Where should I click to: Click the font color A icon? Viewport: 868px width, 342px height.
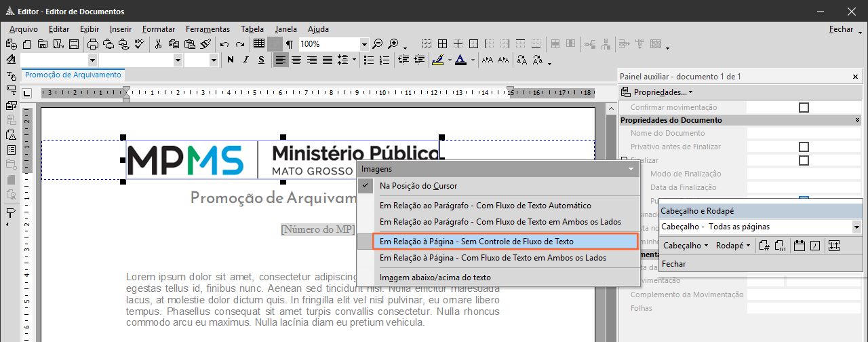(x=460, y=60)
